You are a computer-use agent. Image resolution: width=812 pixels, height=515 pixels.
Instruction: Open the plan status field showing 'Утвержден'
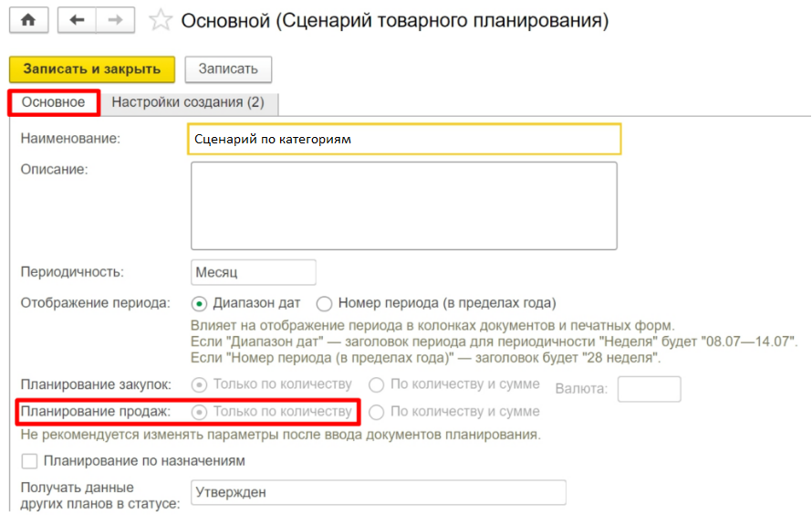tap(378, 492)
